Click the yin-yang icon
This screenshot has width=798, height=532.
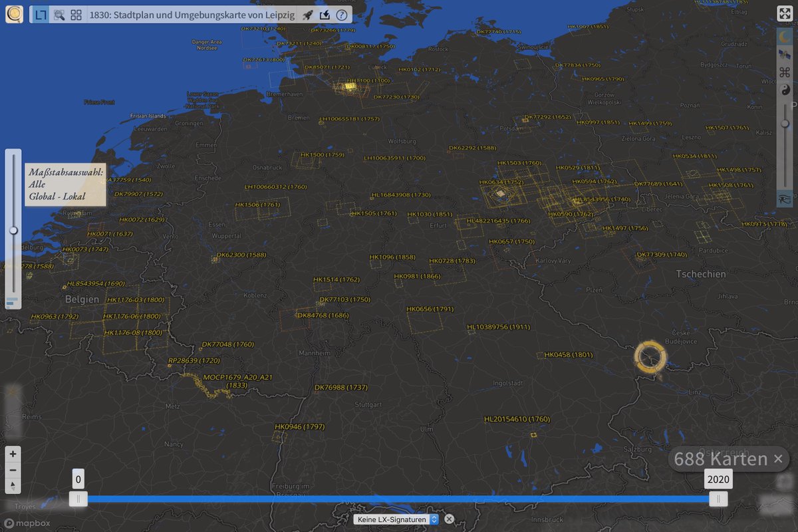tap(785, 90)
